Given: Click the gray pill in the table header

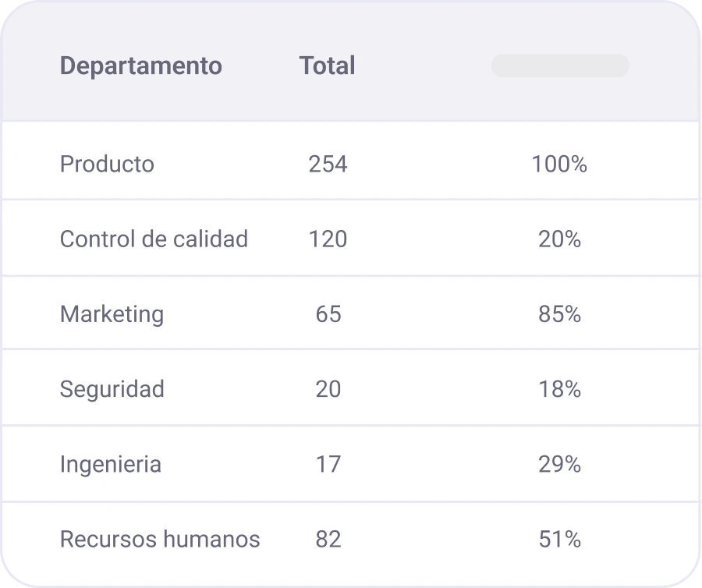Looking at the screenshot, I should [559, 66].
